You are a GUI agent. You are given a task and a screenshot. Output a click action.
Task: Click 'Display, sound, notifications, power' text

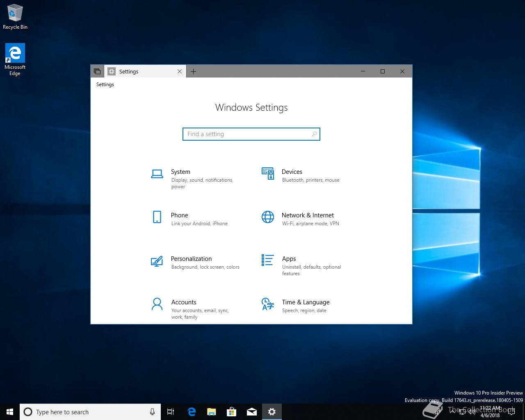pyautogui.click(x=202, y=183)
